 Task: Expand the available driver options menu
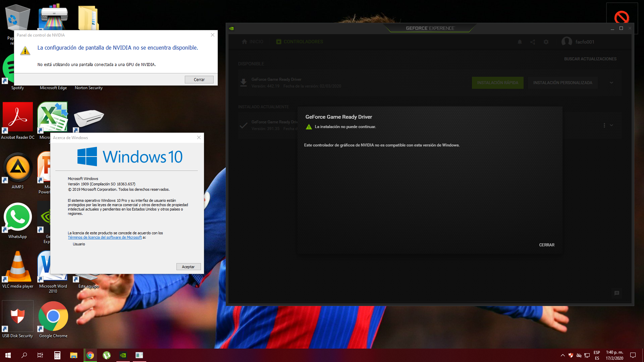pyautogui.click(x=612, y=83)
